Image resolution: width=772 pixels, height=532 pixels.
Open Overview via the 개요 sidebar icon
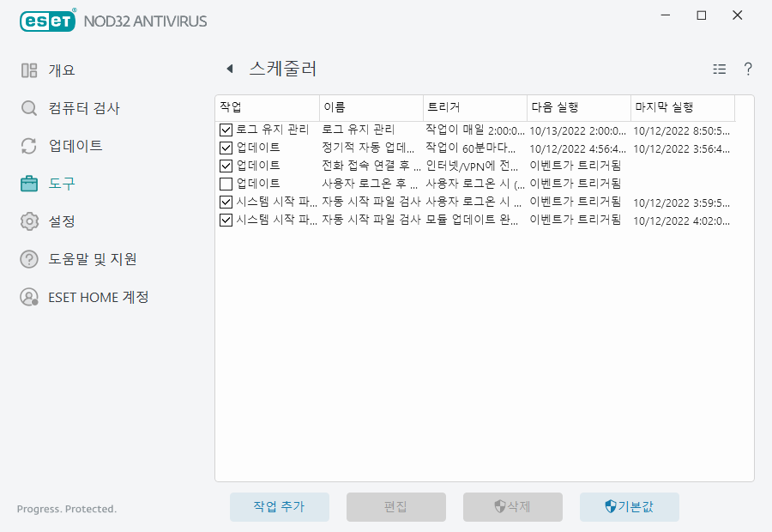28,70
